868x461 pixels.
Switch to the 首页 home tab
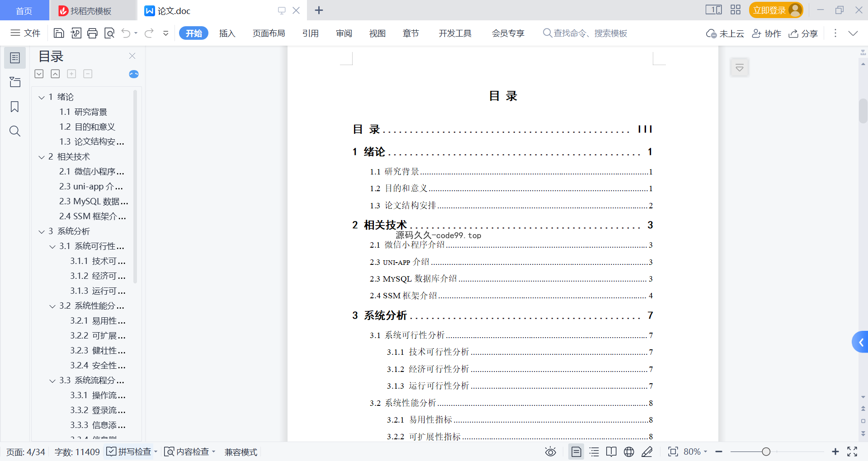[x=24, y=10]
